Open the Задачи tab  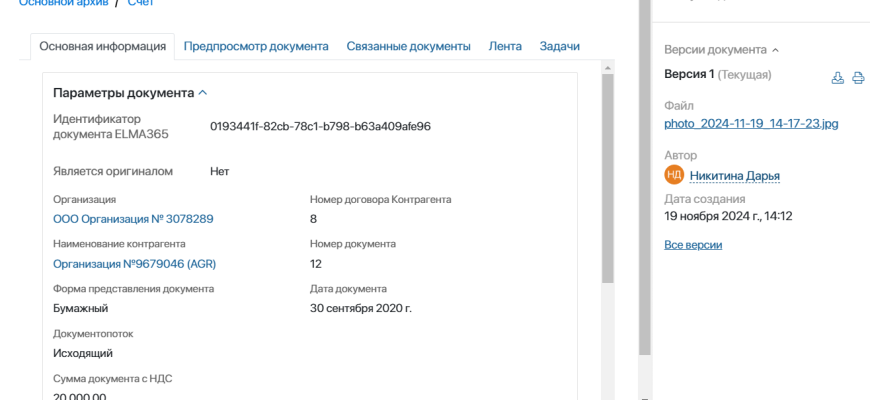559,46
